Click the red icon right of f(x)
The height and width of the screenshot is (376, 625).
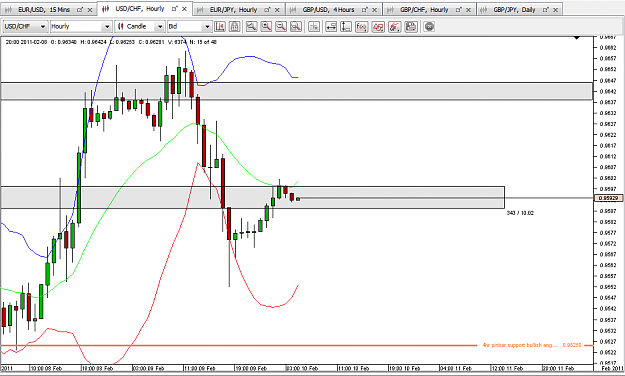tap(377, 27)
